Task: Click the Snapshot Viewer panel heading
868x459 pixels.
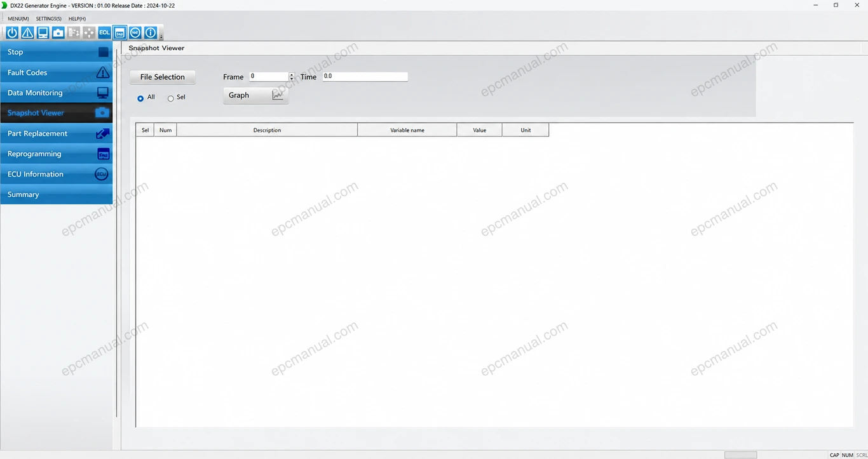Action: tap(156, 48)
